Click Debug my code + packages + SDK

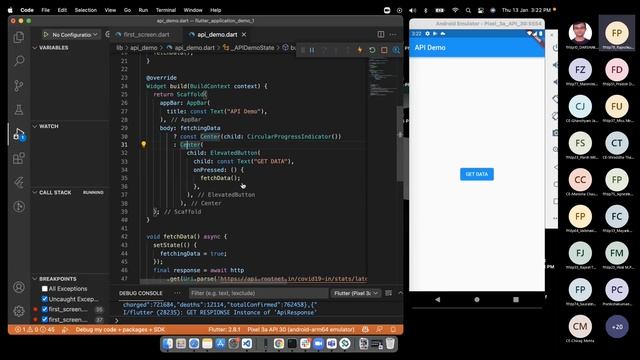[x=120, y=329]
